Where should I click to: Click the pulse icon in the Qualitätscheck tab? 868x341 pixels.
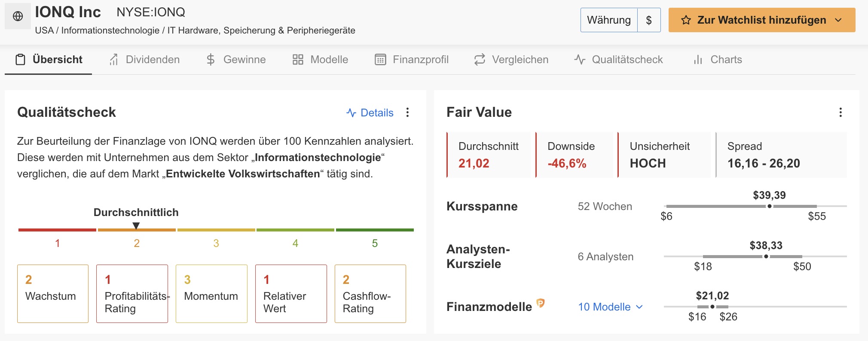pyautogui.click(x=580, y=60)
